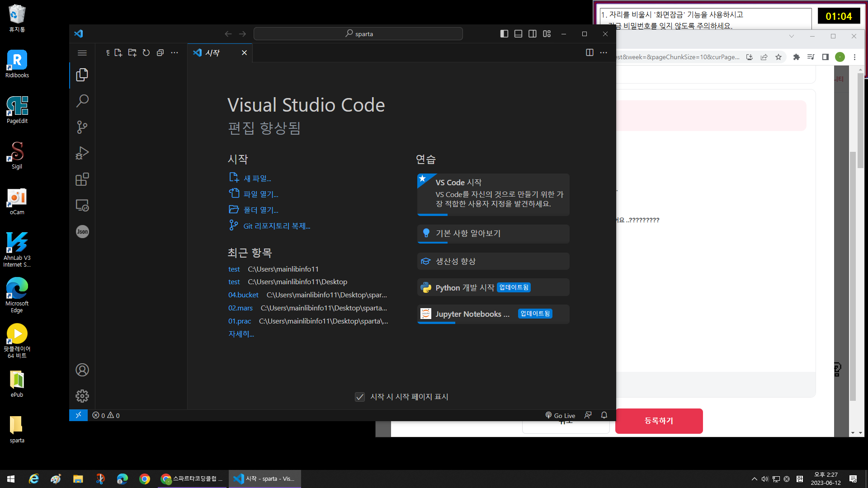Viewport: 868px width, 488px height.
Task: Open 생산성 향상 walkthrough
Action: pyautogui.click(x=493, y=261)
